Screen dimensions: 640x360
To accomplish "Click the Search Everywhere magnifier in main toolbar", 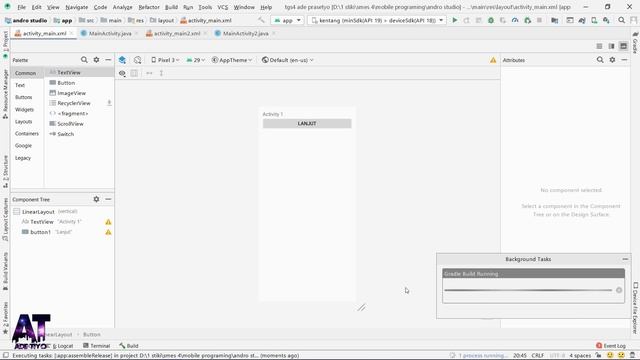I will (x=621, y=20).
